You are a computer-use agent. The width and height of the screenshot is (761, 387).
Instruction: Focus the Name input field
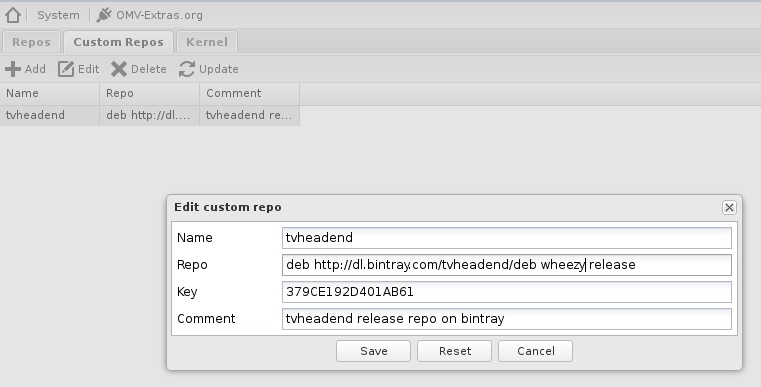(x=507, y=237)
